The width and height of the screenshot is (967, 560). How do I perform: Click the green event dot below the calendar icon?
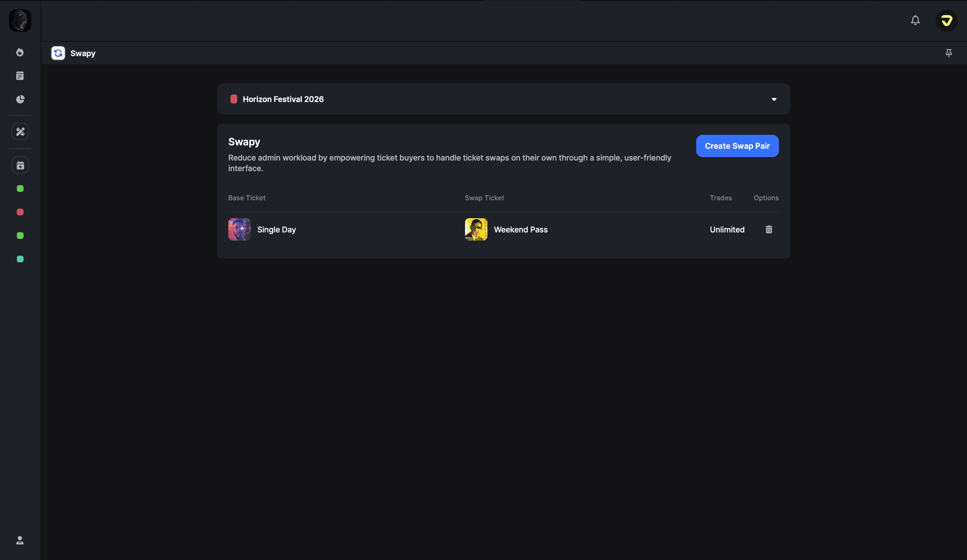coord(20,188)
